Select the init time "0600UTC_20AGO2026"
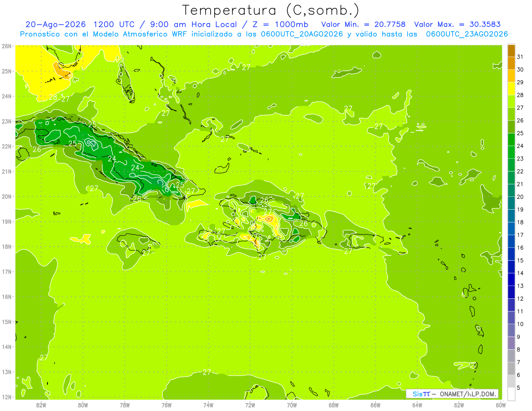532x411 pixels. coord(301,34)
